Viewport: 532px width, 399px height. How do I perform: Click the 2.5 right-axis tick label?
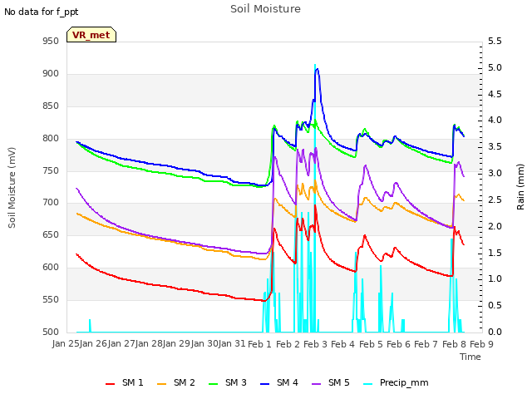coord(495,199)
